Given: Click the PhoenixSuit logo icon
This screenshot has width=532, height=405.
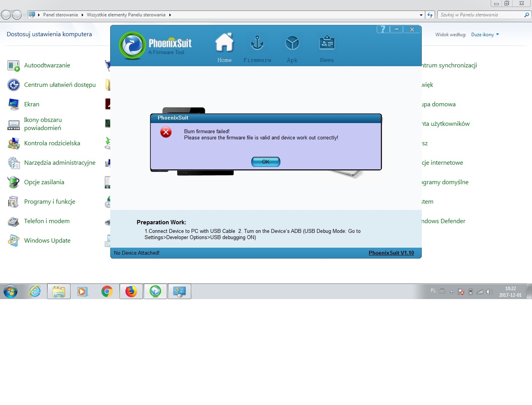Looking at the screenshot, I should click(x=132, y=46).
